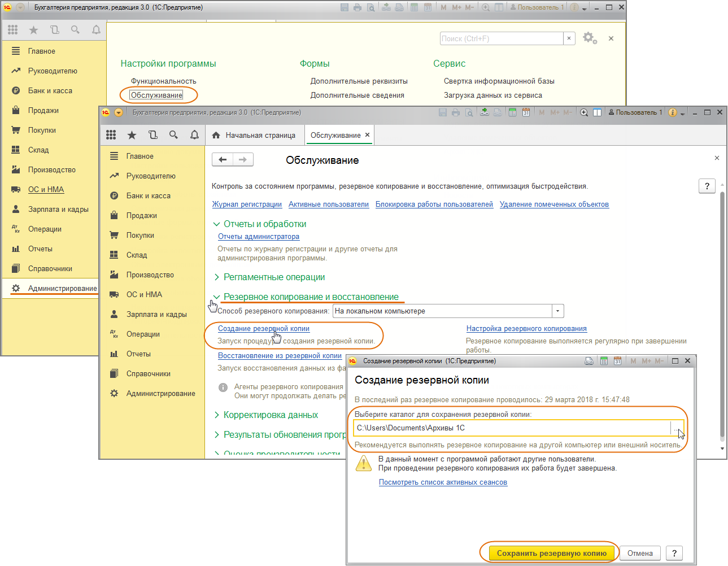Click calendar icon in Обслуживание title bar
This screenshot has width=728, height=566.
526,112
